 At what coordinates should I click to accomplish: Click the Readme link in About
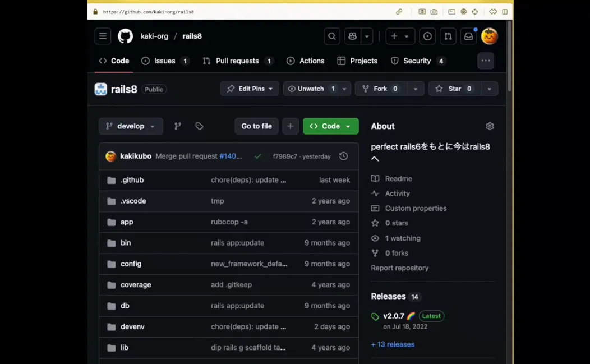point(391,179)
